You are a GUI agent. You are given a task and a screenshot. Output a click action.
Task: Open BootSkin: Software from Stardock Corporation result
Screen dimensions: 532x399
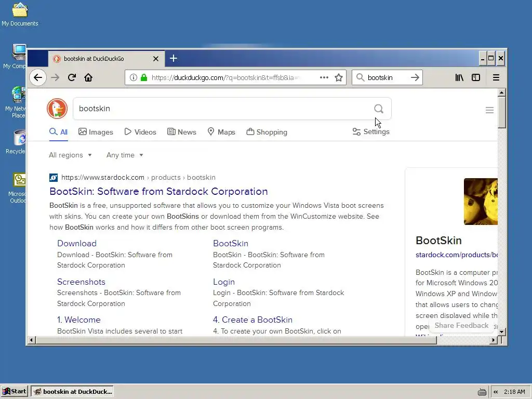point(158,191)
